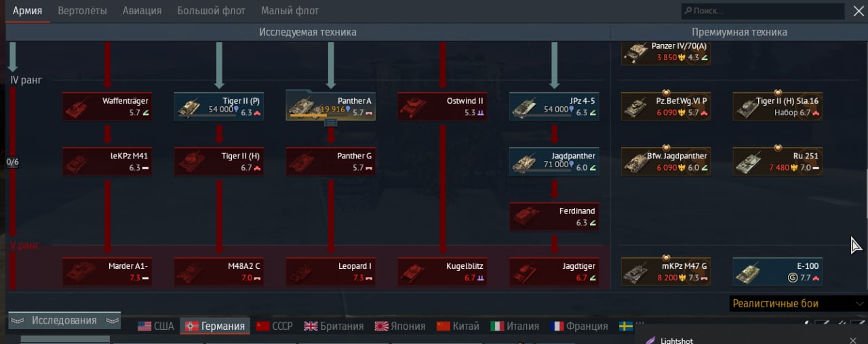
Task: Select the locked Ferdinand vehicle
Action: click(x=554, y=216)
